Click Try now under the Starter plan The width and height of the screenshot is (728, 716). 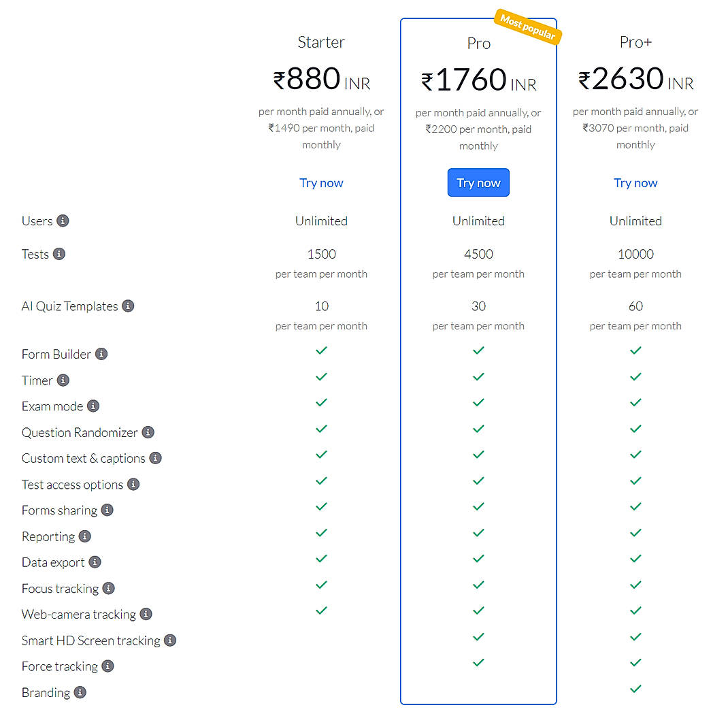click(321, 182)
